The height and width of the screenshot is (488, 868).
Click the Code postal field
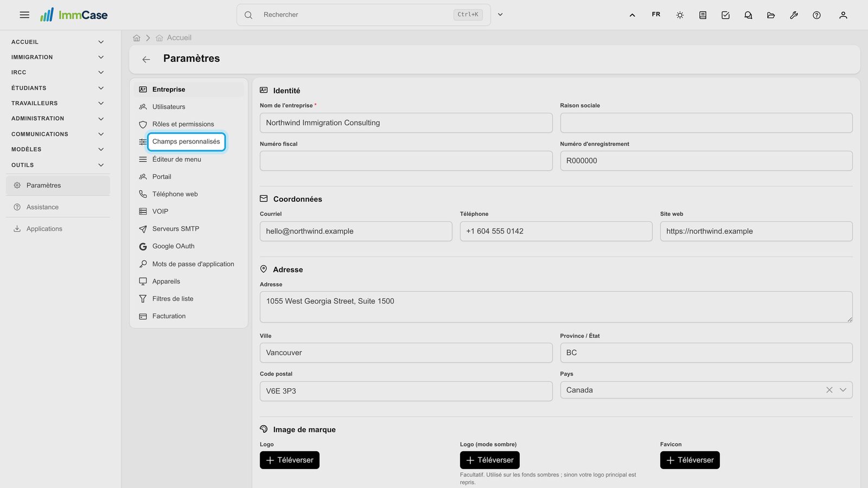406,391
